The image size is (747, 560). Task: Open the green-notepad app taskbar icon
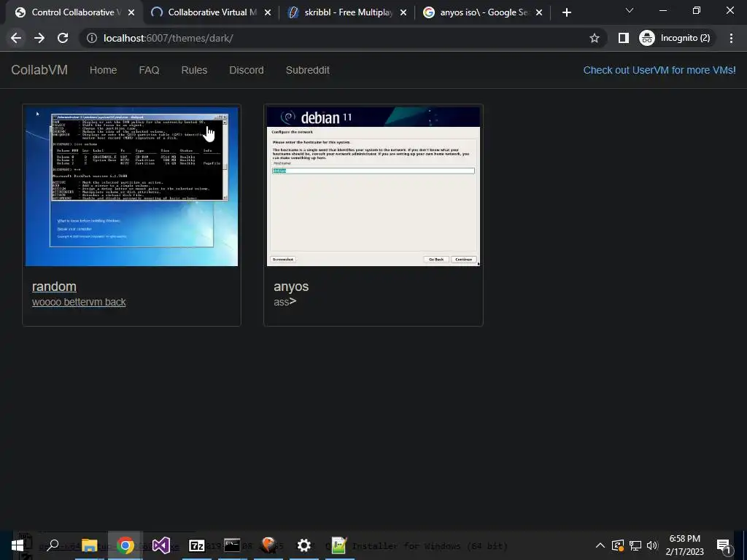(339, 545)
